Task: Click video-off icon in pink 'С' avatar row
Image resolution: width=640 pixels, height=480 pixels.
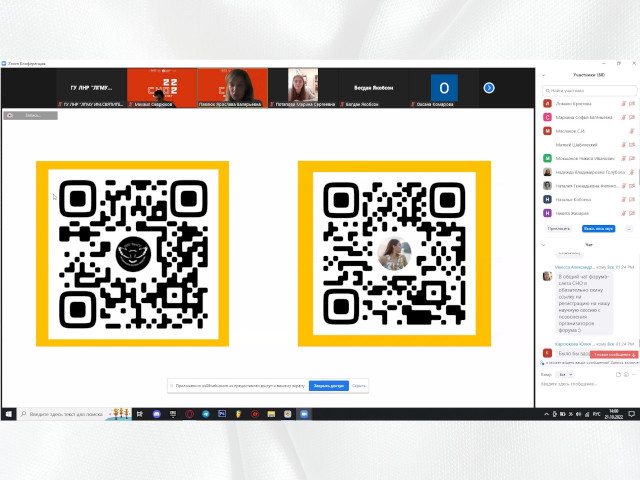Action: [632, 118]
